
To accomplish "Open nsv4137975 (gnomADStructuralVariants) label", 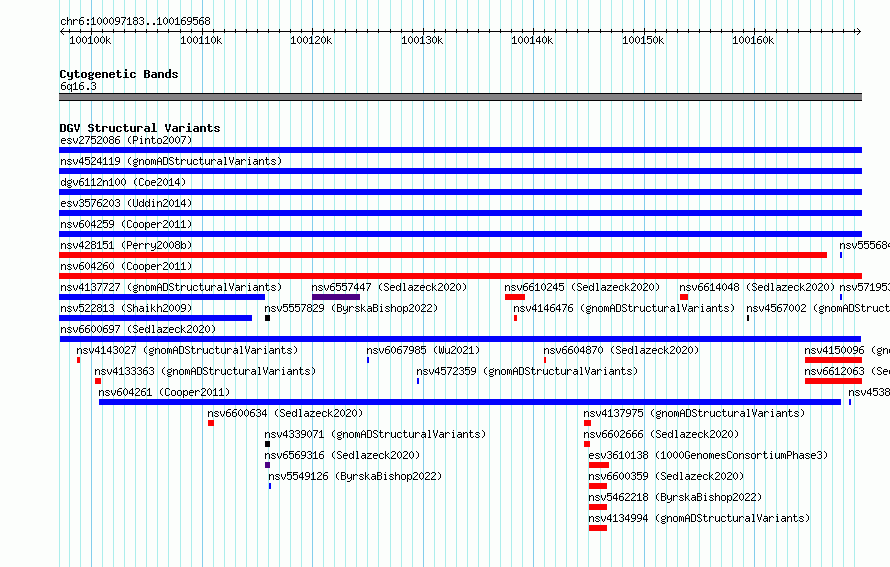I will [694, 413].
